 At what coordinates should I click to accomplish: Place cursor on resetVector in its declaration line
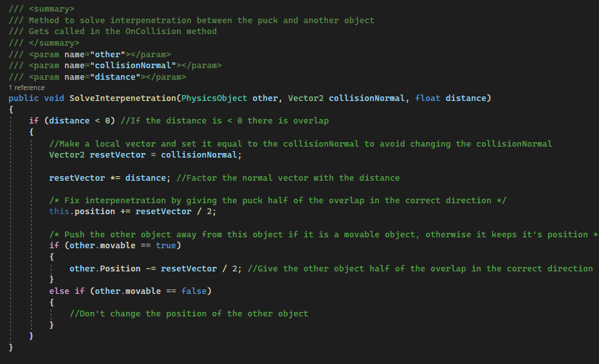tap(118, 155)
